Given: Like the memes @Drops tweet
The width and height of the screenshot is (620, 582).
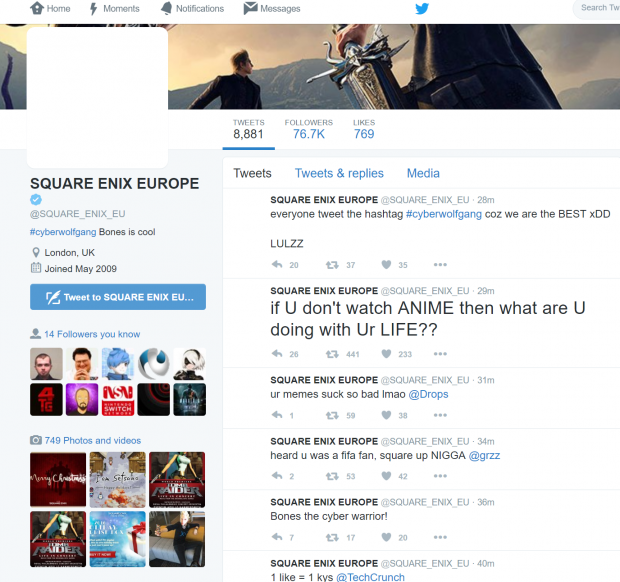Looking at the screenshot, I should [386, 415].
